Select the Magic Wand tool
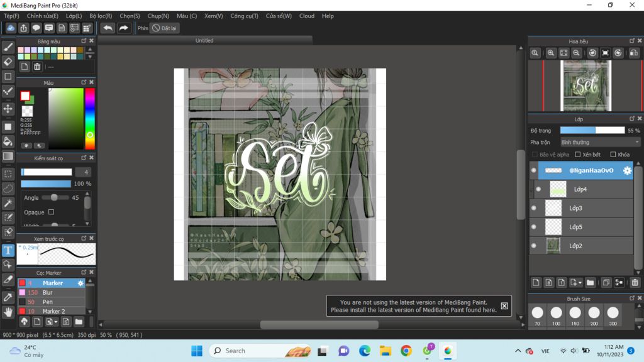644x362 pixels. click(x=8, y=203)
